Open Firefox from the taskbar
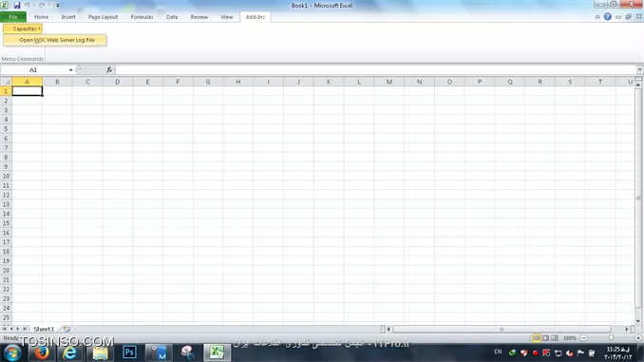644x362 pixels. [42, 352]
